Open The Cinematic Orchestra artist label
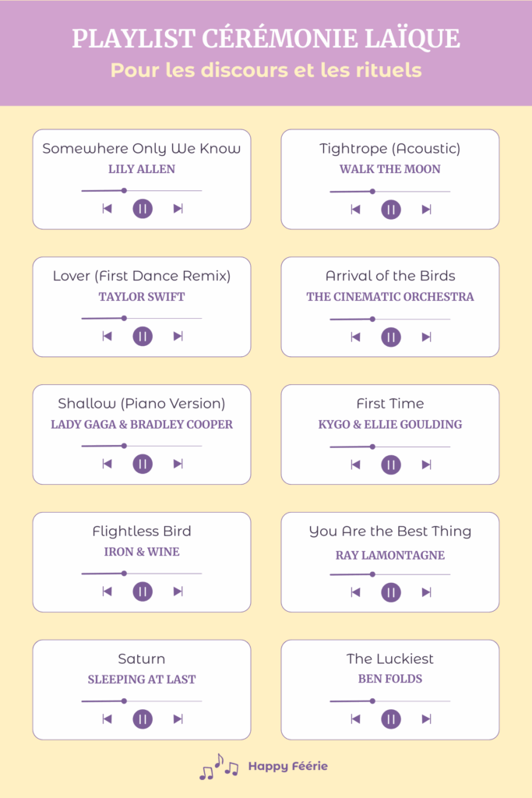 pyautogui.click(x=390, y=297)
